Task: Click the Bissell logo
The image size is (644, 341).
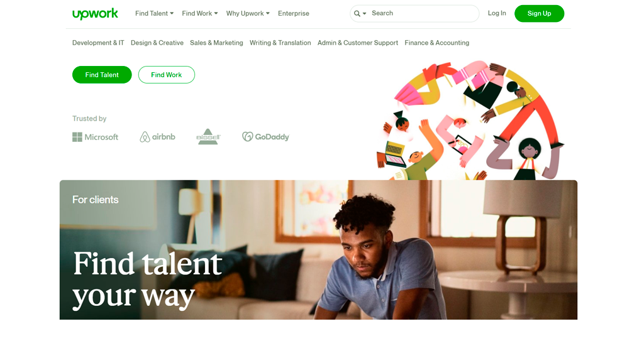Action: [208, 137]
